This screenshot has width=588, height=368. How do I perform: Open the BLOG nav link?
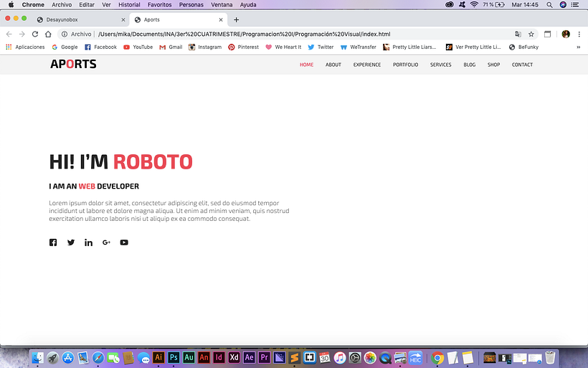pos(469,65)
